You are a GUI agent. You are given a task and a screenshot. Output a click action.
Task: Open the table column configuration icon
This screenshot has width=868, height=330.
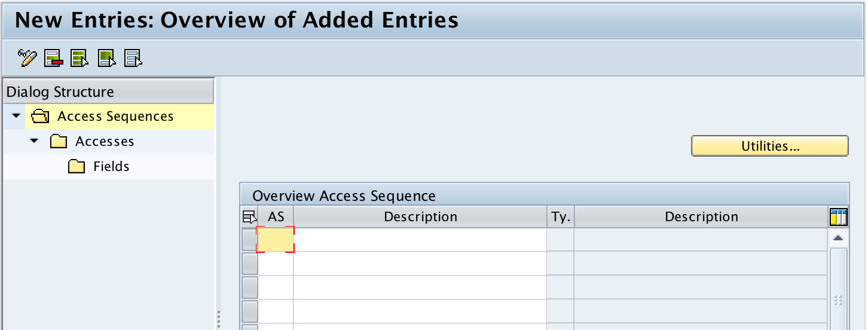click(x=839, y=217)
